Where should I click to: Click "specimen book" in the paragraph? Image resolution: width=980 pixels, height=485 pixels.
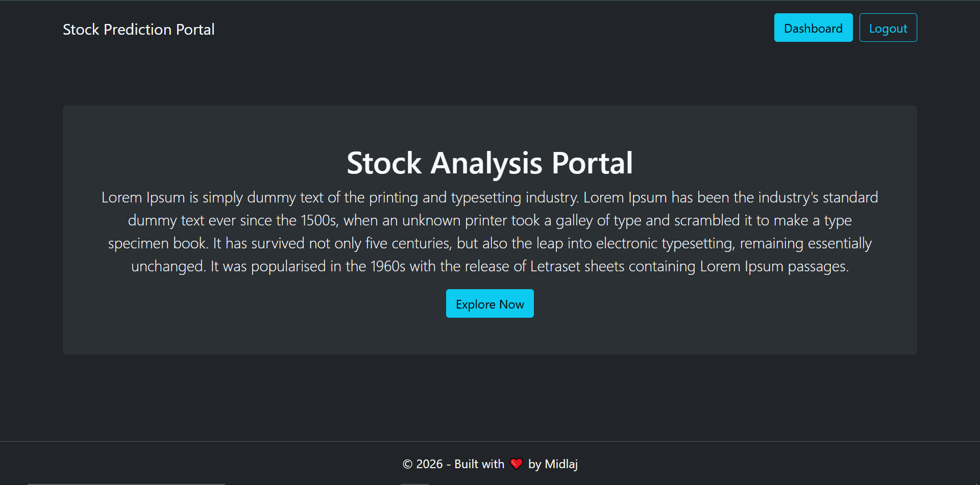pos(157,243)
